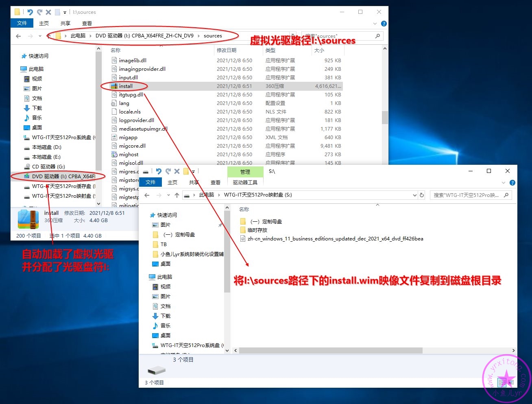This screenshot has width=532, height=404.
Task: Go back in the I:\sources window navigation
Action: [x=18, y=36]
